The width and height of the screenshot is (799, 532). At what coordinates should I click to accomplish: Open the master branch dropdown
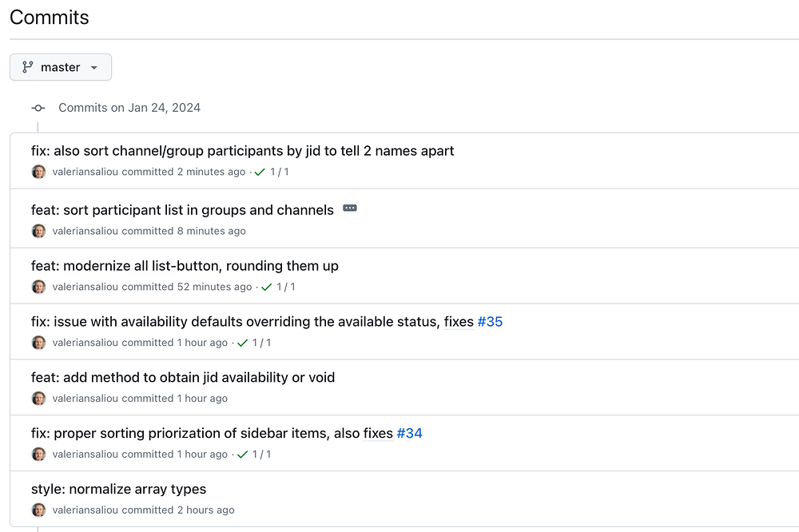pyautogui.click(x=61, y=67)
